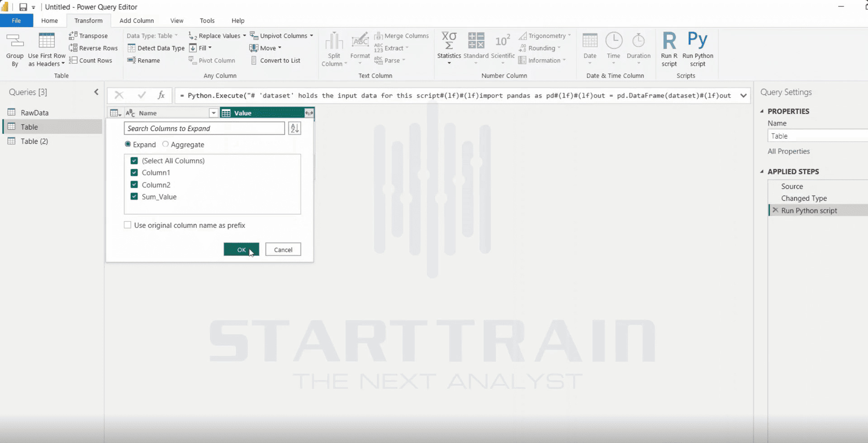868x443 pixels.
Task: Click Cancel in expand dialog
Action: pos(283,250)
